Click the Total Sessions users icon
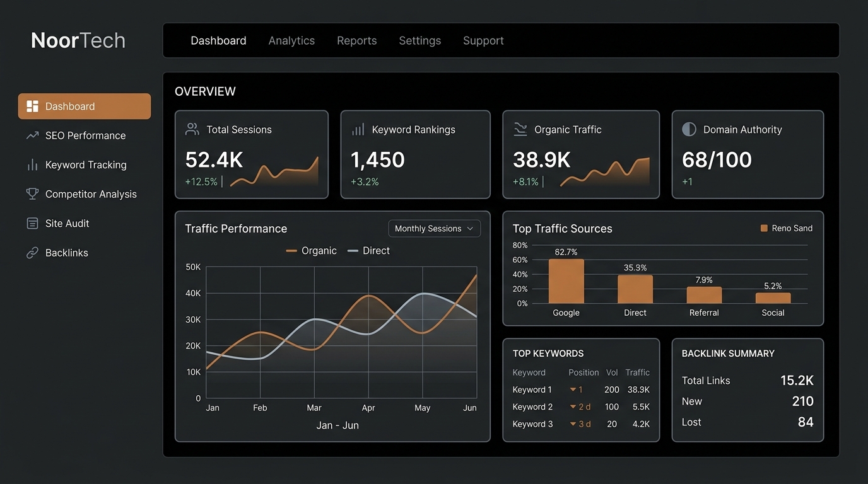Viewport: 868px width, 484px height. pyautogui.click(x=192, y=129)
